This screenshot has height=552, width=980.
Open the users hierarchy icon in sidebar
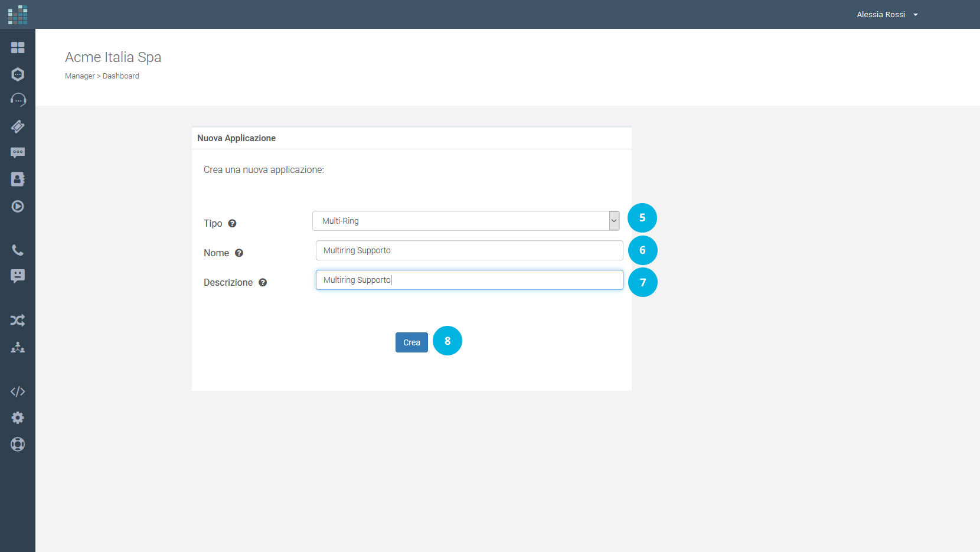pos(18,347)
